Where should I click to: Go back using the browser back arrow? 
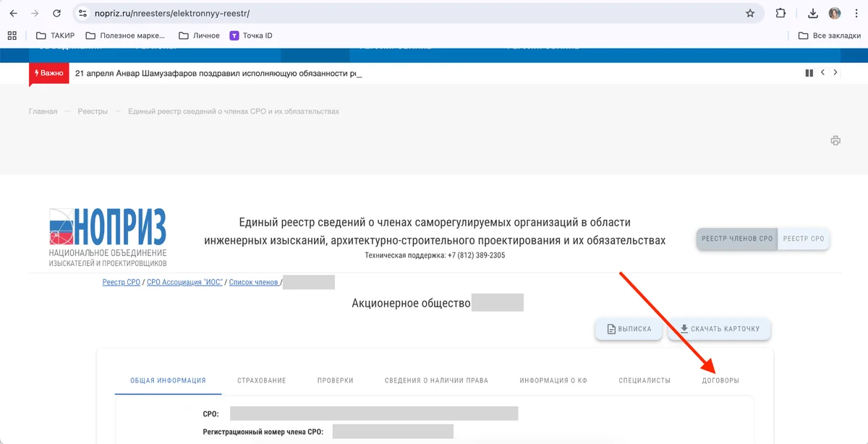pyautogui.click(x=13, y=13)
